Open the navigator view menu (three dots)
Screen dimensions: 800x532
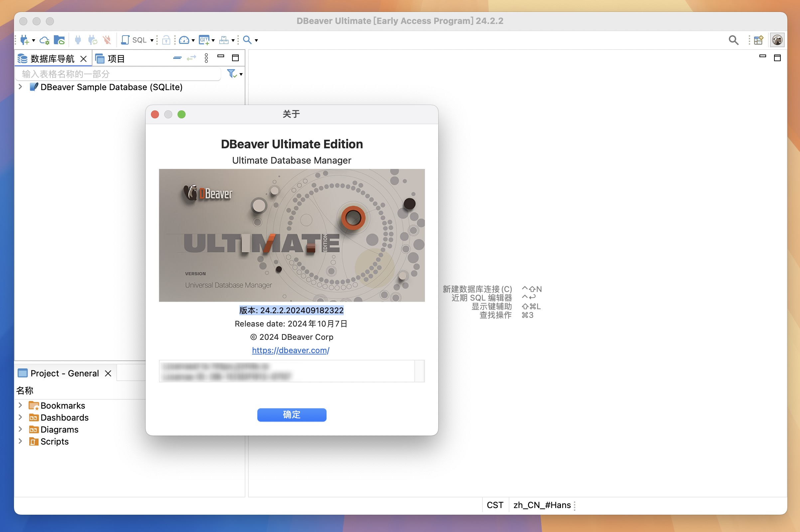click(x=206, y=58)
